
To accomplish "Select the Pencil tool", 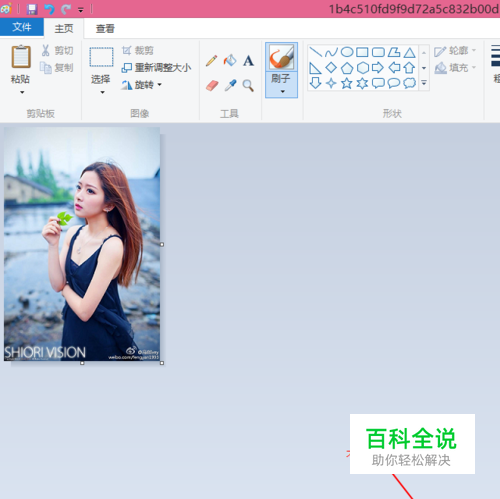I will [212, 61].
